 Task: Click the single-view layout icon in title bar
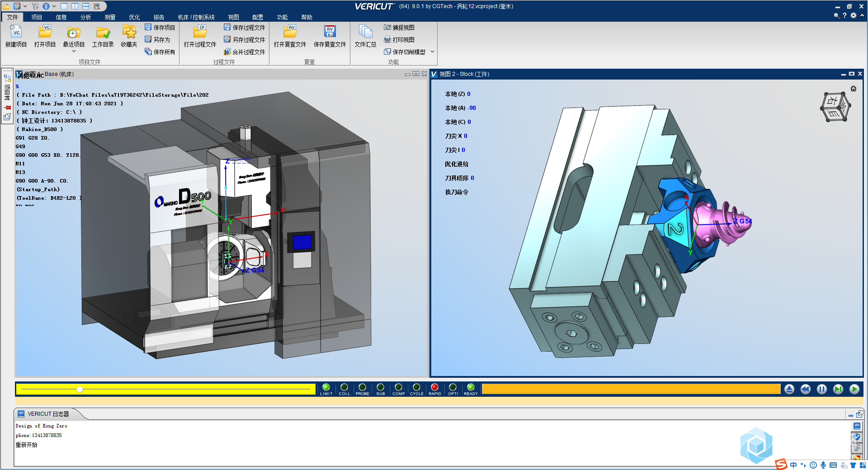(64, 6)
